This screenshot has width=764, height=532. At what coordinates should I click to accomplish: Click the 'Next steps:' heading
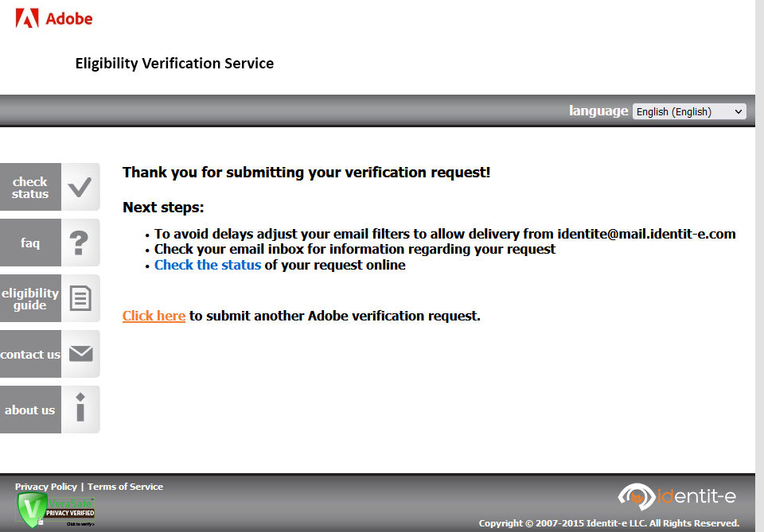[x=163, y=208]
